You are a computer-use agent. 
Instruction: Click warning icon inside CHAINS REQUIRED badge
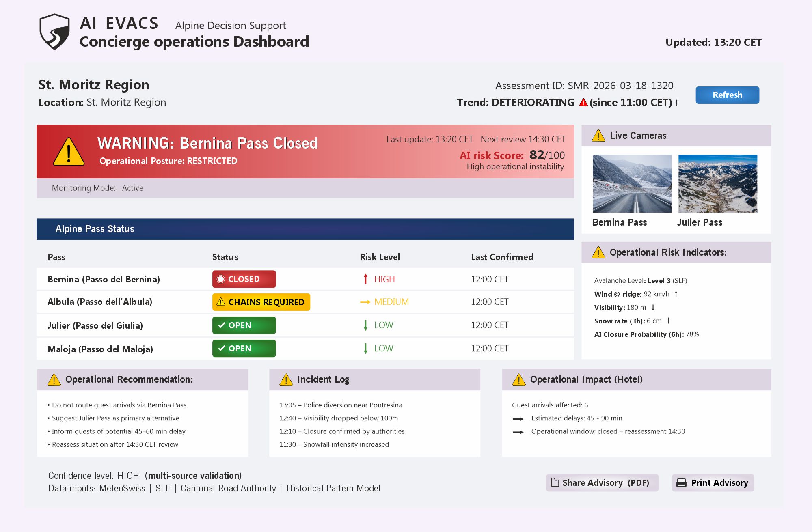point(221,302)
